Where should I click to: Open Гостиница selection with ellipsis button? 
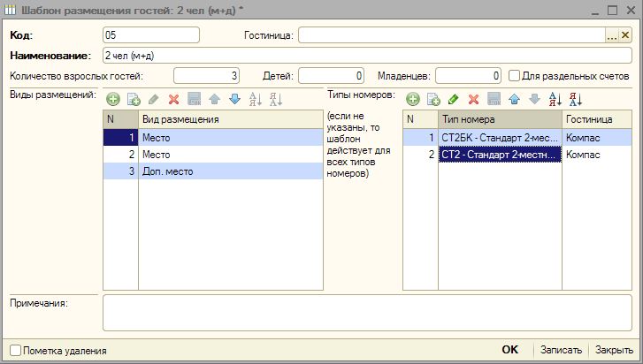coord(612,35)
